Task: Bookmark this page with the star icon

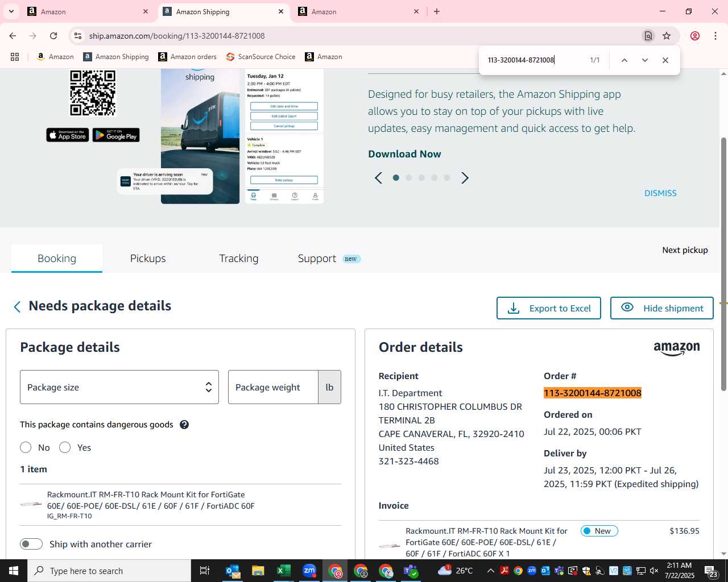Action: coord(667,36)
